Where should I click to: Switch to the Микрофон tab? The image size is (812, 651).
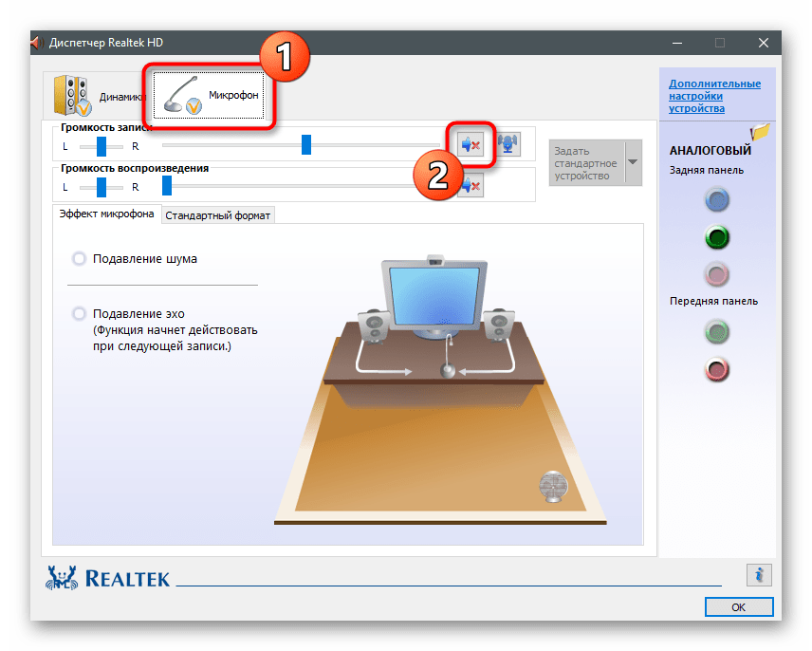[x=209, y=95]
